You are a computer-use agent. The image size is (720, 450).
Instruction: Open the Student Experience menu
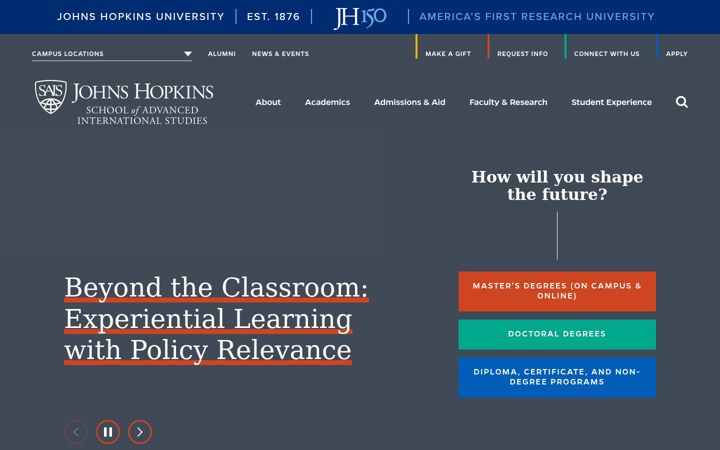pos(612,102)
